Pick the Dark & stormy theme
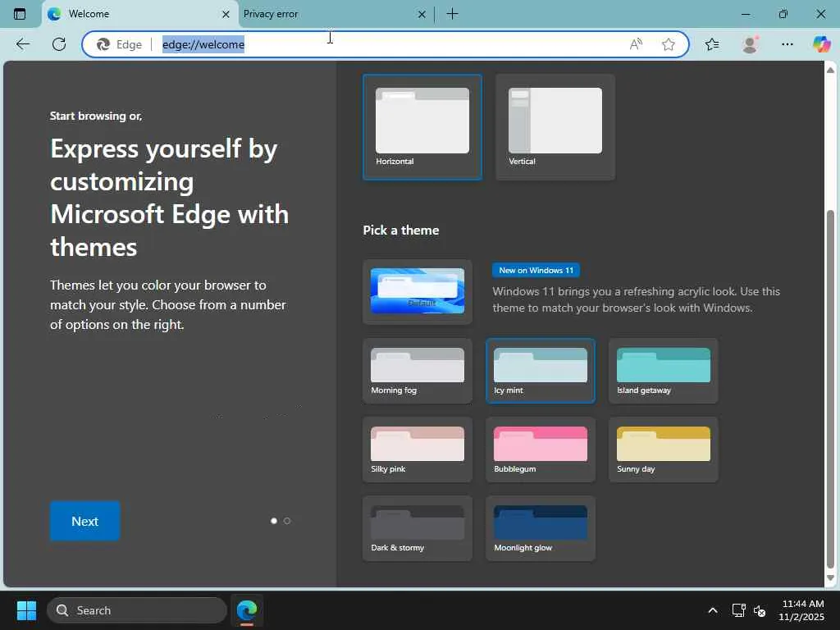 [x=418, y=528]
